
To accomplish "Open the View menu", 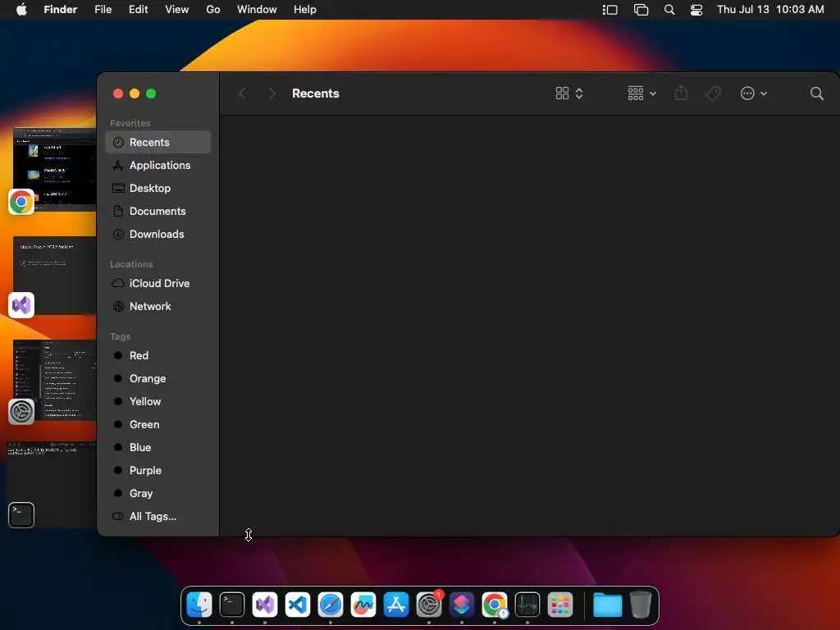I will (177, 10).
